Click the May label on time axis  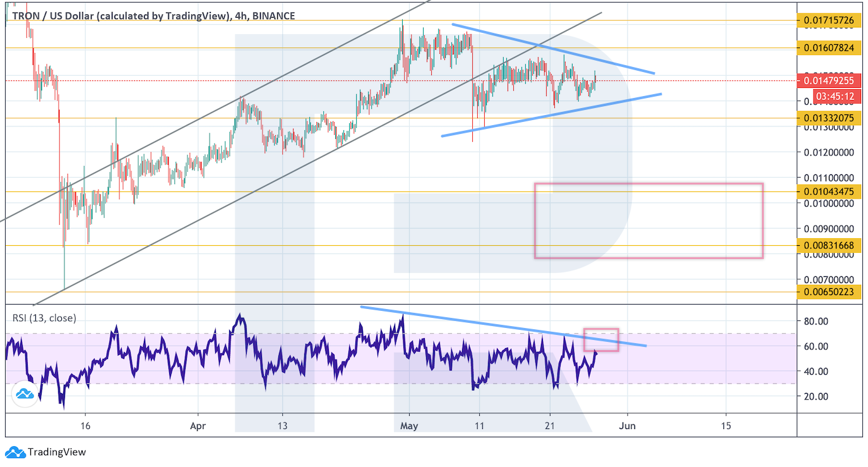pyautogui.click(x=409, y=426)
